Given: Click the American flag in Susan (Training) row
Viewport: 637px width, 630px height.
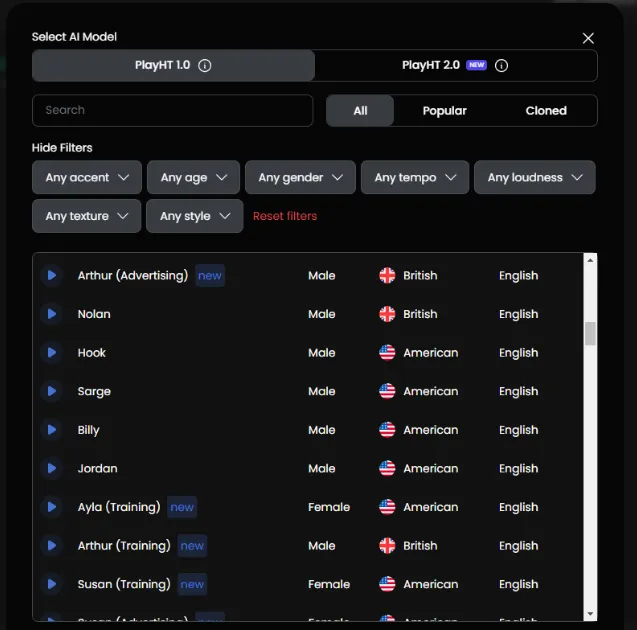Looking at the screenshot, I should tap(387, 584).
